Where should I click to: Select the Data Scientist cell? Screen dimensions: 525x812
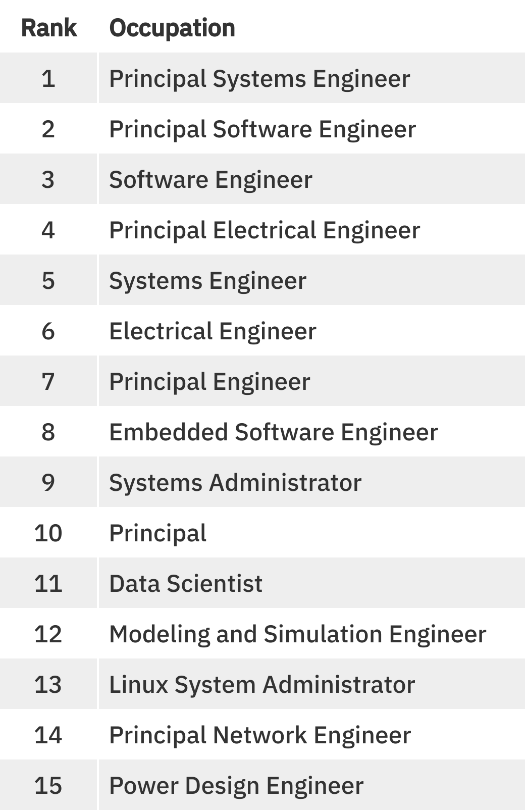coord(186,584)
